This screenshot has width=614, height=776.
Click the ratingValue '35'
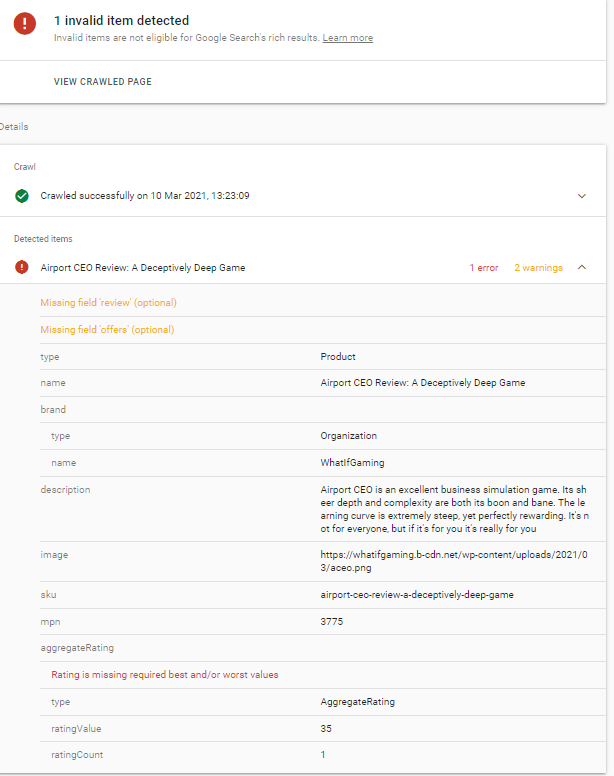pos(326,728)
